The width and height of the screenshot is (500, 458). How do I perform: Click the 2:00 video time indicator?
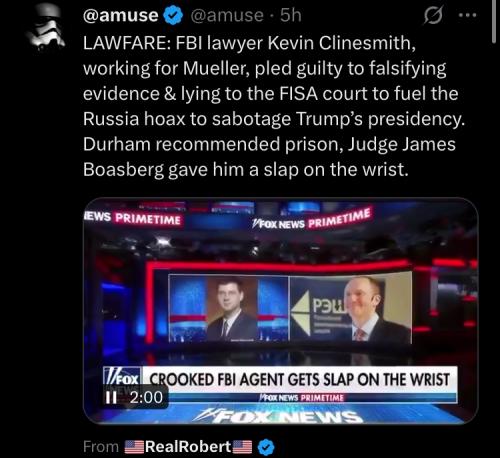(146, 397)
